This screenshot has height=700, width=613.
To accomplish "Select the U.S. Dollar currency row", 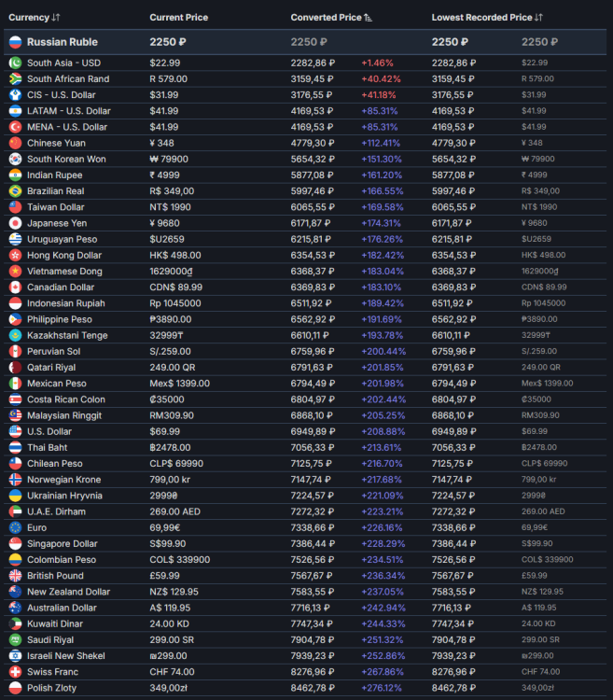I will tap(52, 431).
